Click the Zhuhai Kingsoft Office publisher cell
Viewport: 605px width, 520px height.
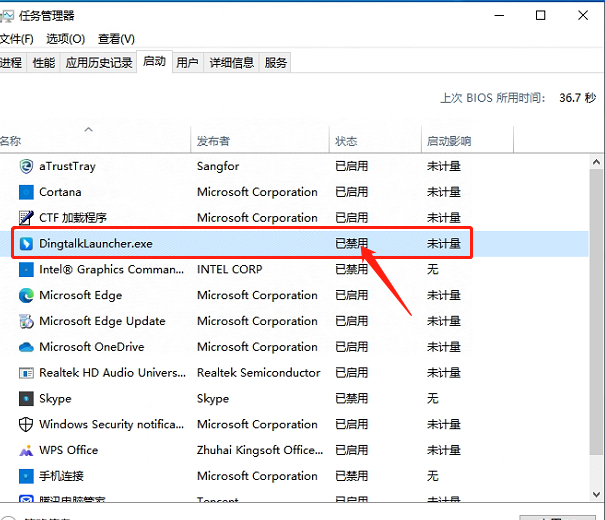[x=260, y=451]
